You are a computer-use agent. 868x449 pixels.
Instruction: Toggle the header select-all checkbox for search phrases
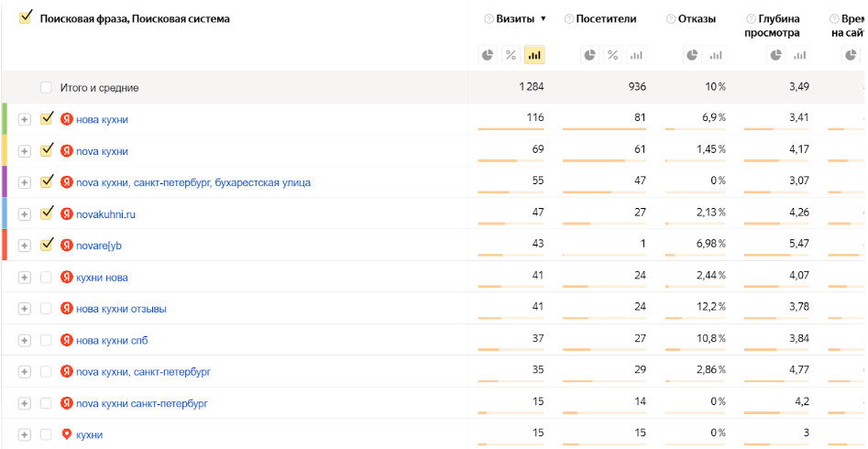pos(26,17)
